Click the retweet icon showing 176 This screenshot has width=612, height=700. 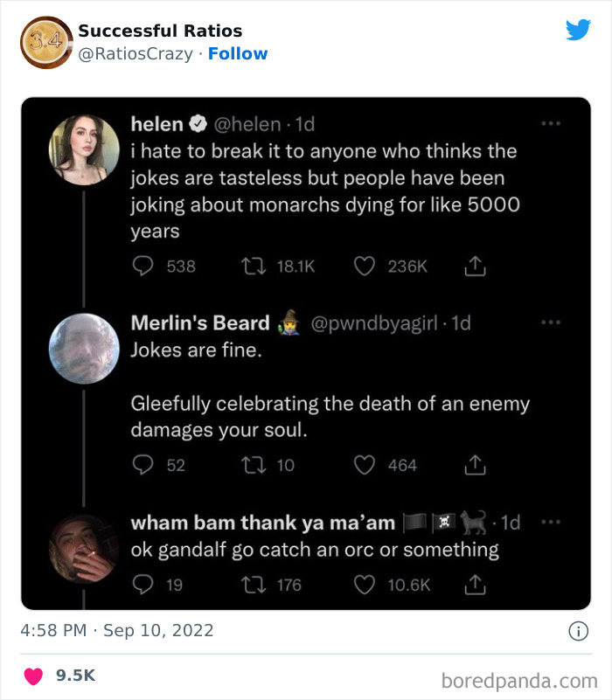[254, 586]
